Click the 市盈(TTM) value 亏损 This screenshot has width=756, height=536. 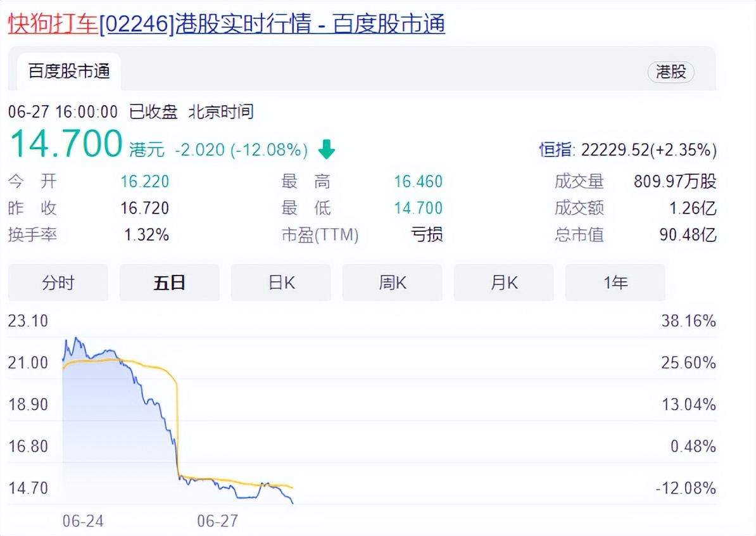click(427, 235)
